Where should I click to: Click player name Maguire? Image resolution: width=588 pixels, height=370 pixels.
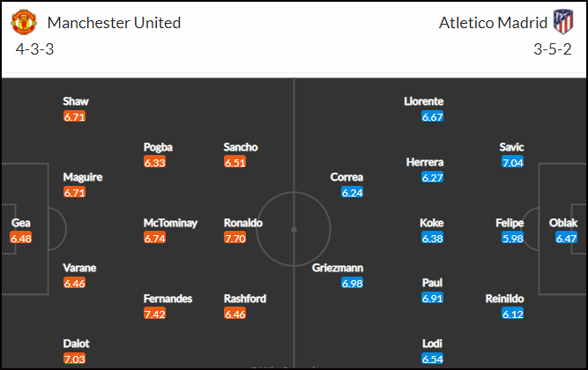pos(83,177)
